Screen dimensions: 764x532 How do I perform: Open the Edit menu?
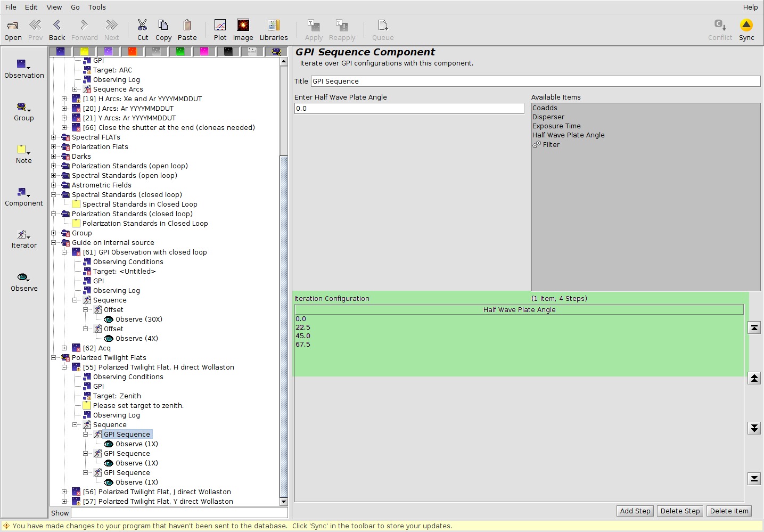coord(31,7)
